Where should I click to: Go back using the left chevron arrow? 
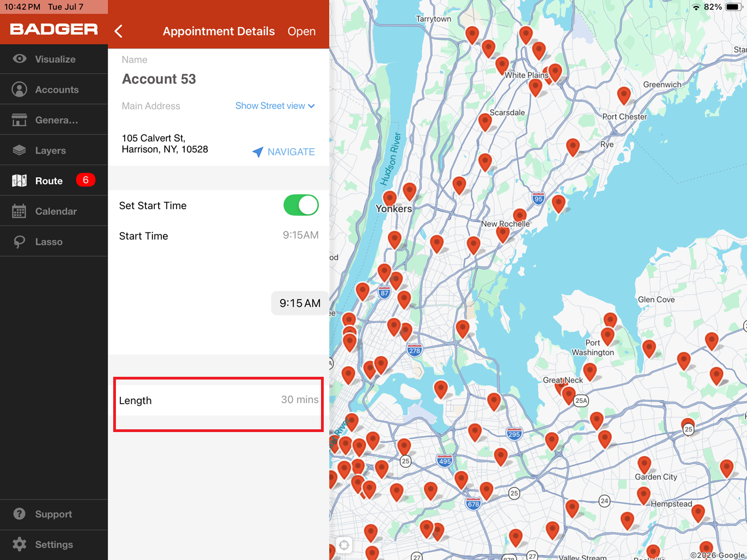tap(119, 31)
